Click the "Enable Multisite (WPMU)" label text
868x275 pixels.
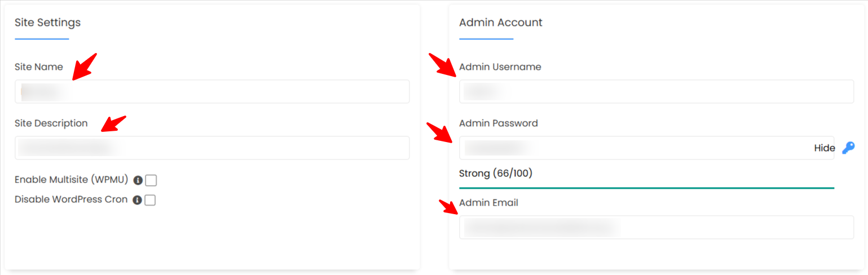pyautogui.click(x=72, y=180)
